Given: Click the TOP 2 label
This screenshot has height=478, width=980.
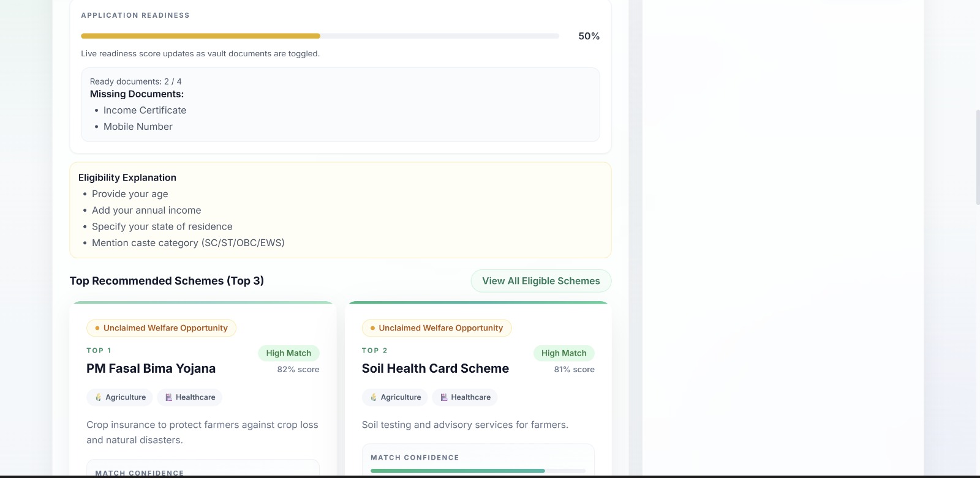Looking at the screenshot, I should click(x=374, y=351).
